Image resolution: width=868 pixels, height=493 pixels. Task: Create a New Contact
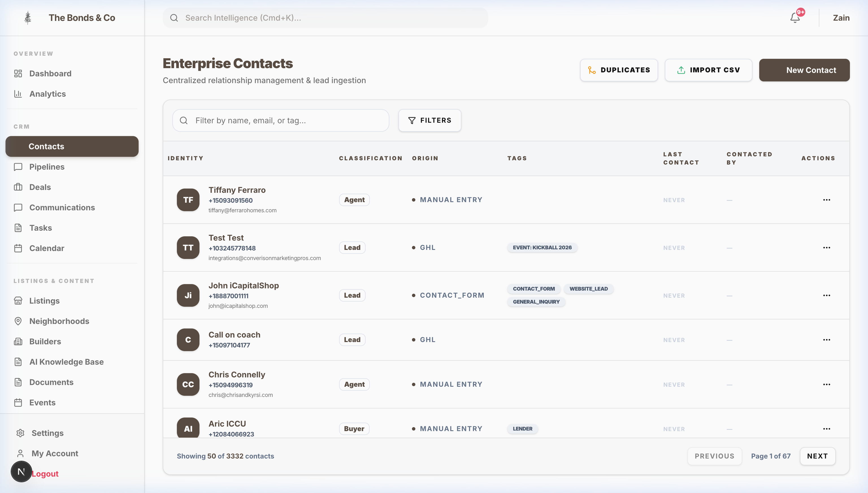804,70
